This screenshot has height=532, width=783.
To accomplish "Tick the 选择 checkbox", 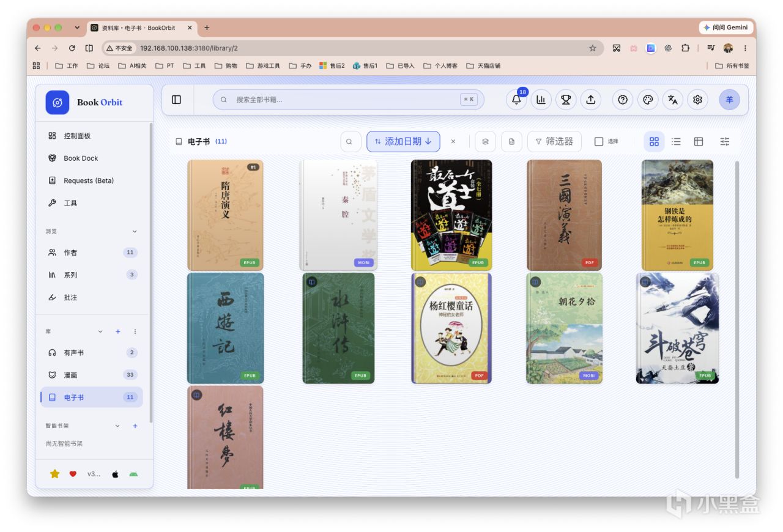I will point(599,141).
